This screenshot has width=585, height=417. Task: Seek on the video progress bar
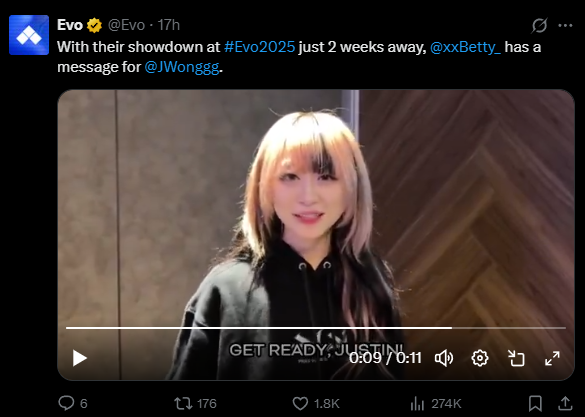click(316, 328)
